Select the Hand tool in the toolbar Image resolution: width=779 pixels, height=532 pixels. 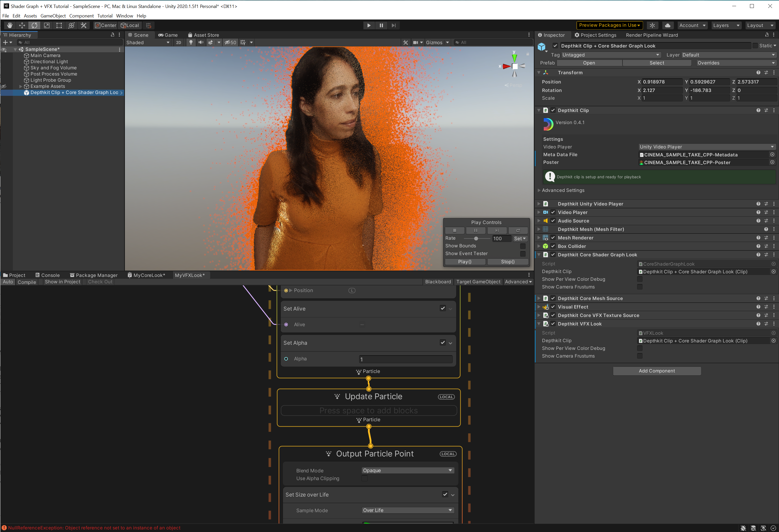pos(10,25)
